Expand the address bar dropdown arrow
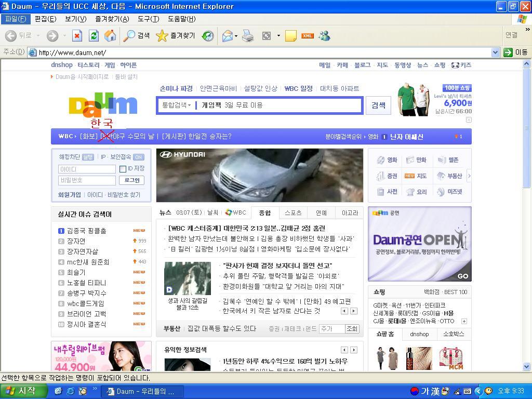 tap(495, 52)
